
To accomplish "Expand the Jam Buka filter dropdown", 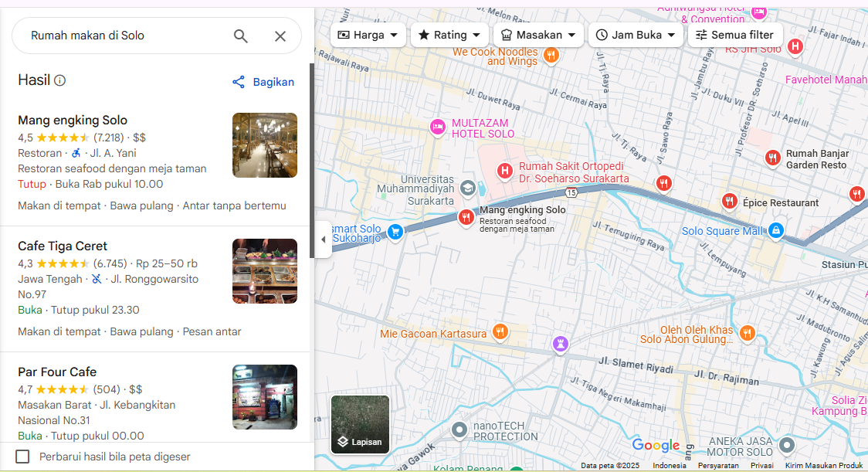I will (636, 35).
